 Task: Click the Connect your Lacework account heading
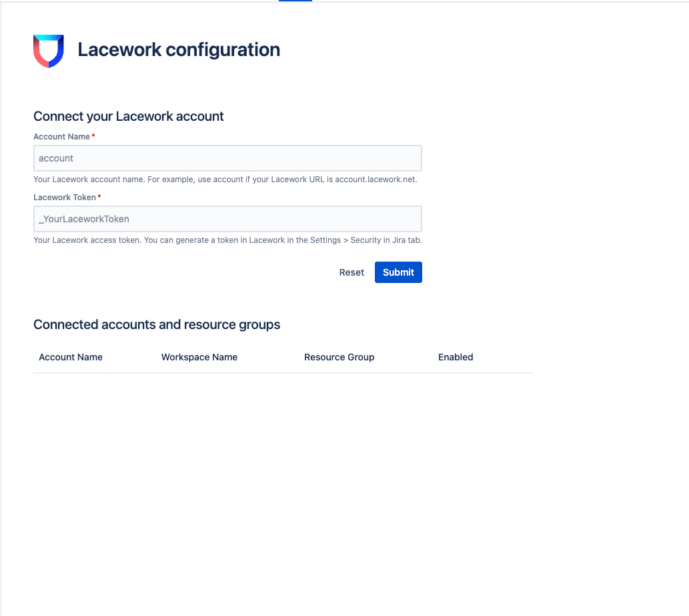(128, 116)
